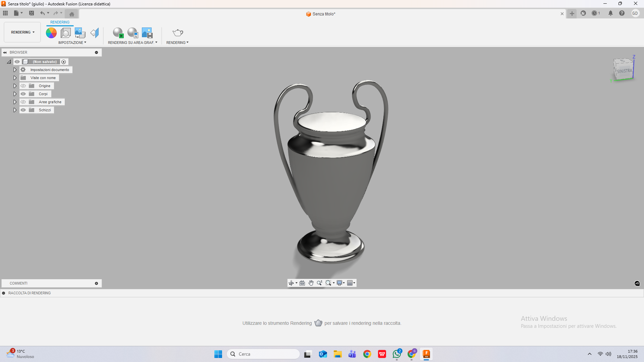Select the Pan hand tool in navigation bar
The height and width of the screenshot is (362, 644).
(x=311, y=283)
